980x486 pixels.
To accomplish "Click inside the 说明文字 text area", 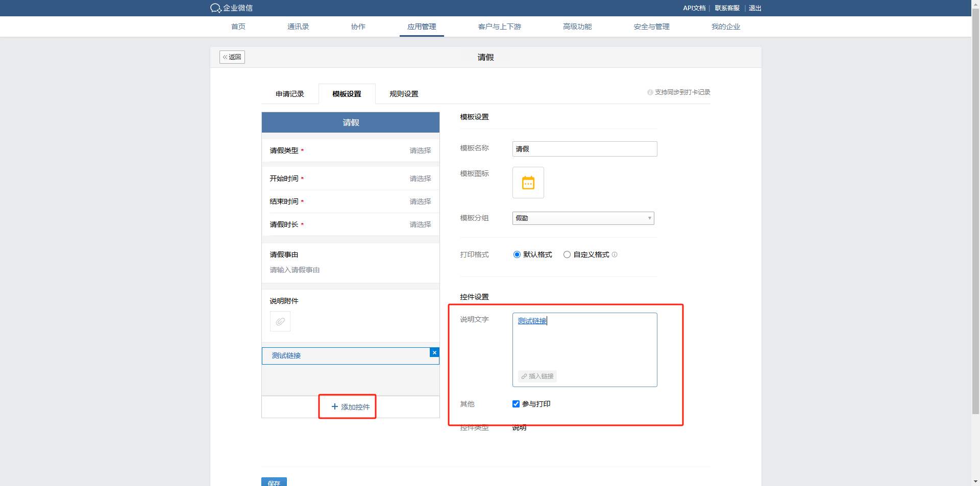I will tap(585, 350).
